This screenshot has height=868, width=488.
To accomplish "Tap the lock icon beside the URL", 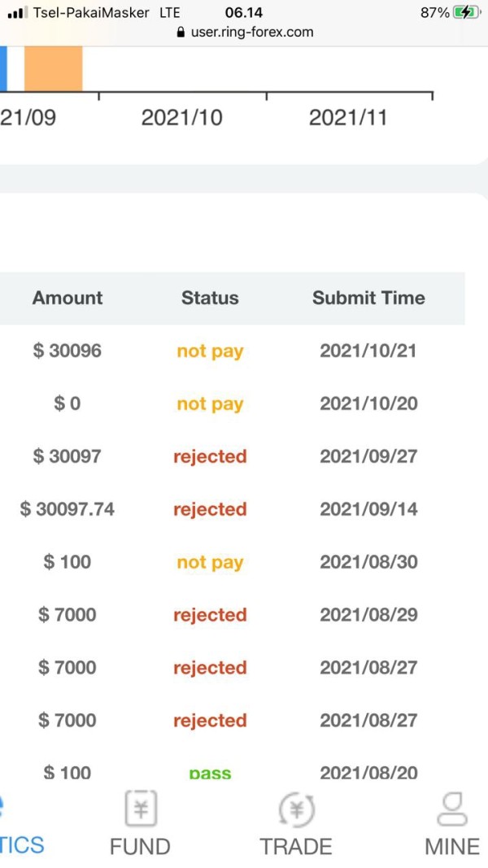I will tap(181, 33).
